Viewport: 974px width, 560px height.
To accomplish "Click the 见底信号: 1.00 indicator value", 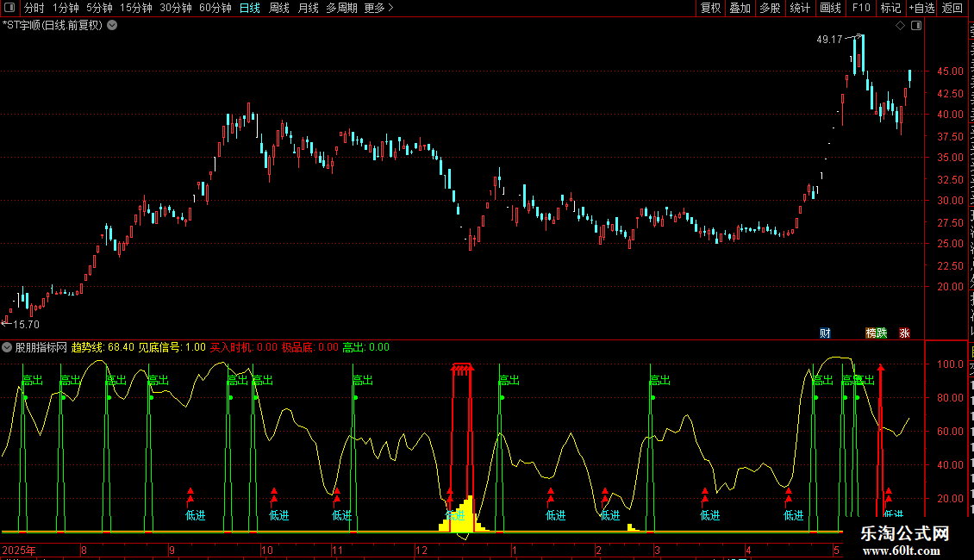I will click(172, 348).
